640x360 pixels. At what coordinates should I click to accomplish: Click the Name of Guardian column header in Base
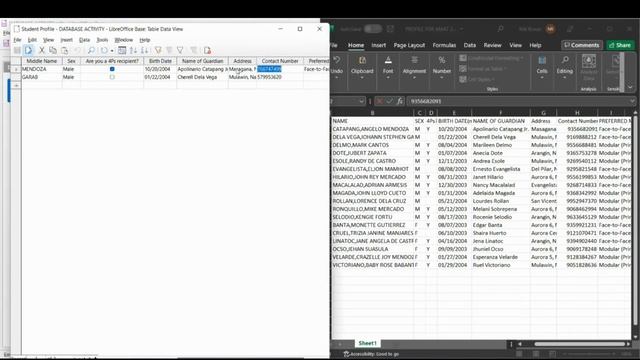(x=202, y=61)
